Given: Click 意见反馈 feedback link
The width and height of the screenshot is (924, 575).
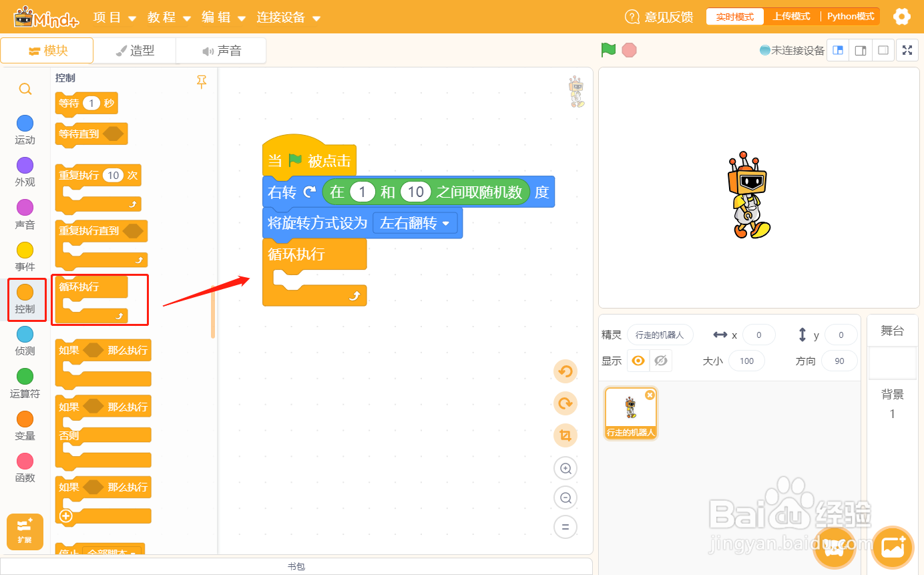Looking at the screenshot, I should pyautogui.click(x=659, y=17).
